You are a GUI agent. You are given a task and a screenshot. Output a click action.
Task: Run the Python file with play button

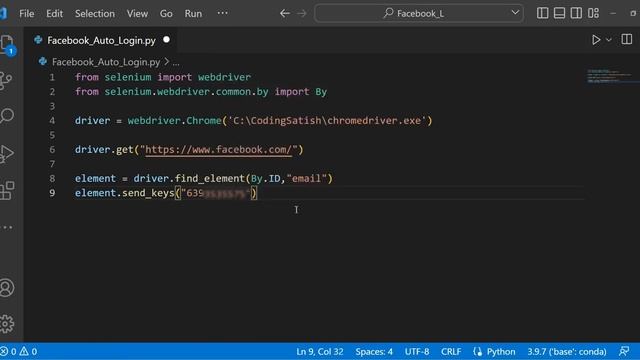coord(596,40)
